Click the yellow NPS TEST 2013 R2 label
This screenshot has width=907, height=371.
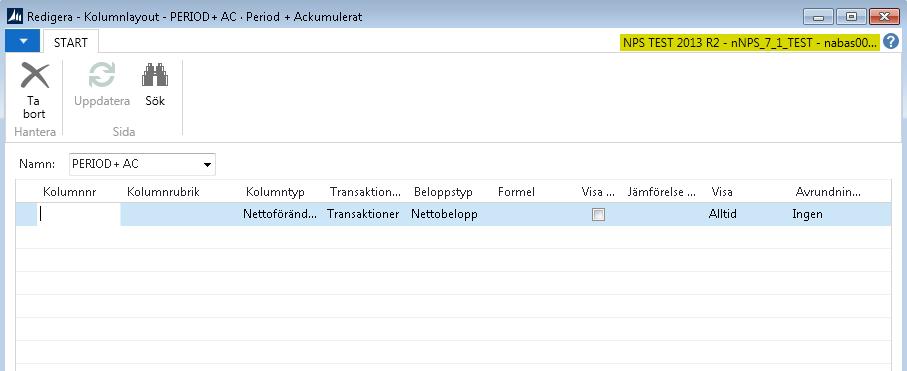[750, 42]
